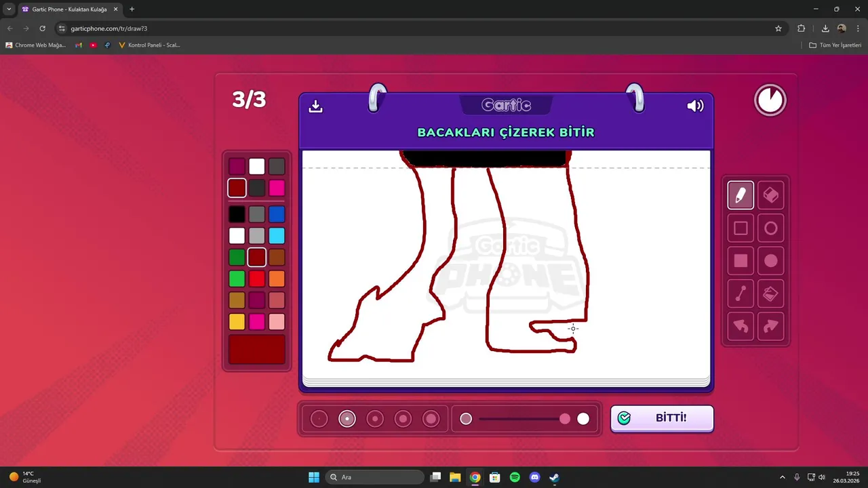Reload the Gartic Phone page
The height and width of the screenshot is (488, 868).
(42, 28)
